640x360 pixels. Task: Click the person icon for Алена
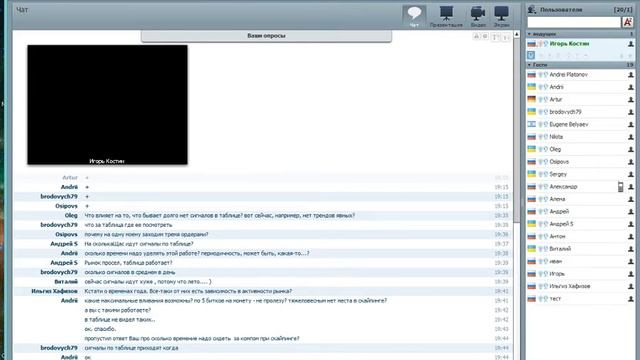631,199
